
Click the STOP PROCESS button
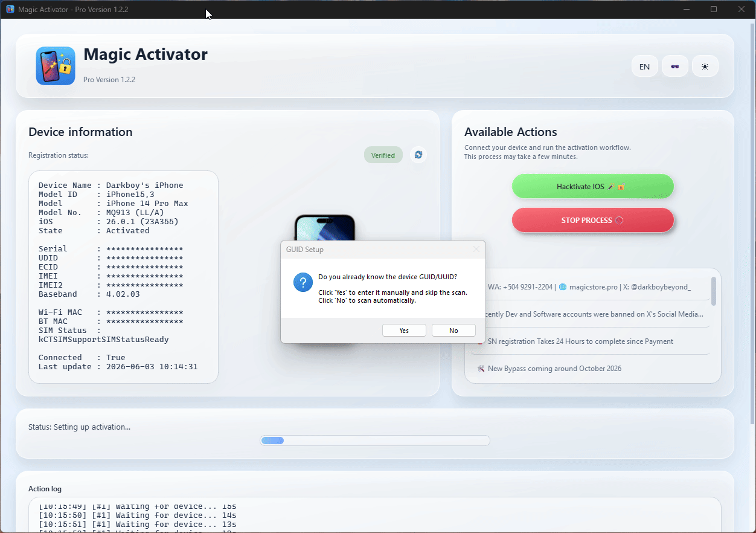pyautogui.click(x=593, y=221)
